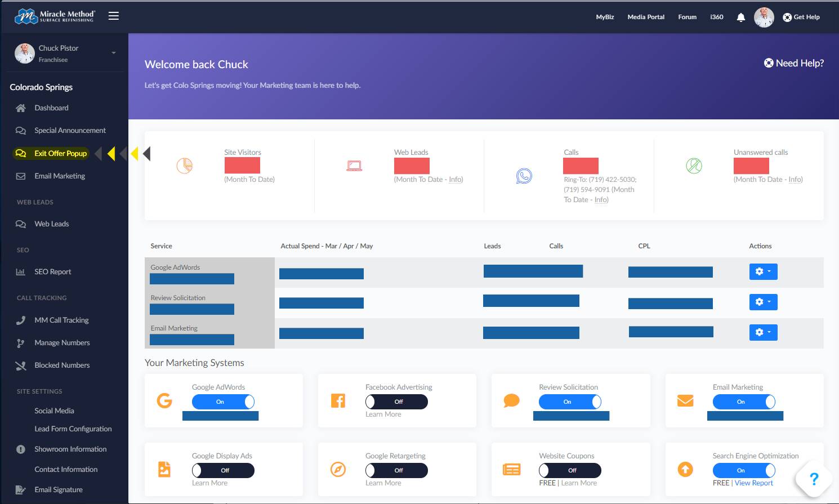Turn off the Google AdWords toggle

223,402
